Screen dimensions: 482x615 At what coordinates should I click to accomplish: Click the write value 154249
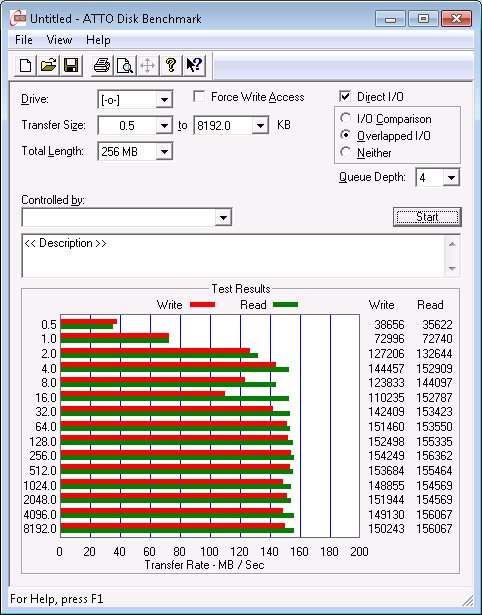pos(386,456)
